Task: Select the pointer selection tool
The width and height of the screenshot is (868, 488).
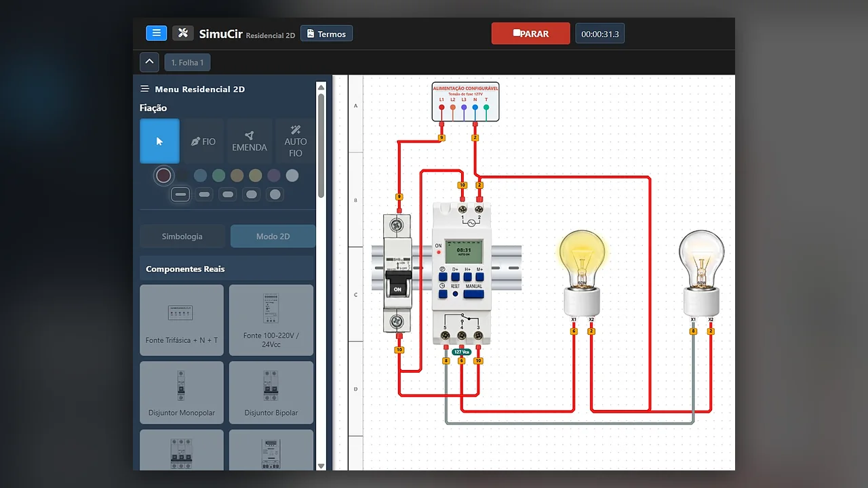Action: coord(160,141)
